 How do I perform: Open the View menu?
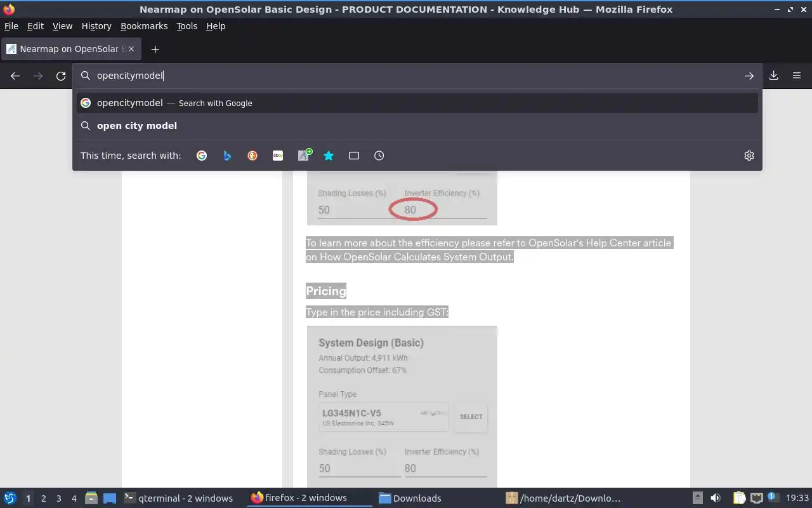(62, 26)
